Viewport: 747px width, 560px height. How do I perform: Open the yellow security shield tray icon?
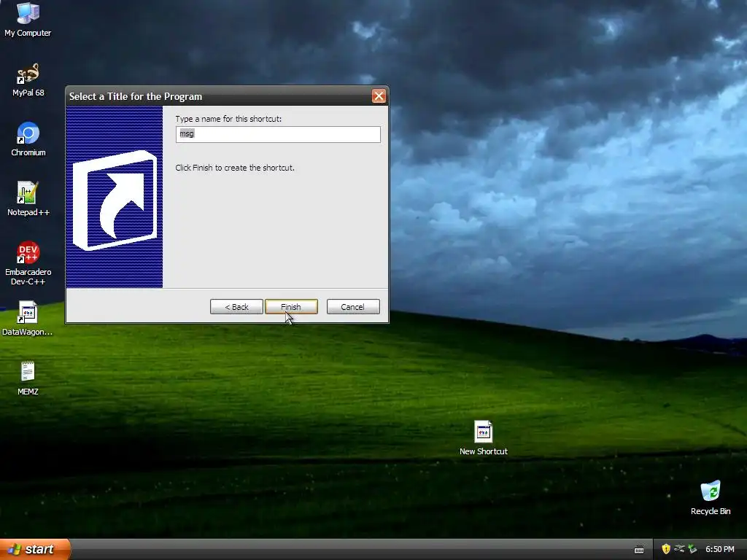tap(666, 549)
